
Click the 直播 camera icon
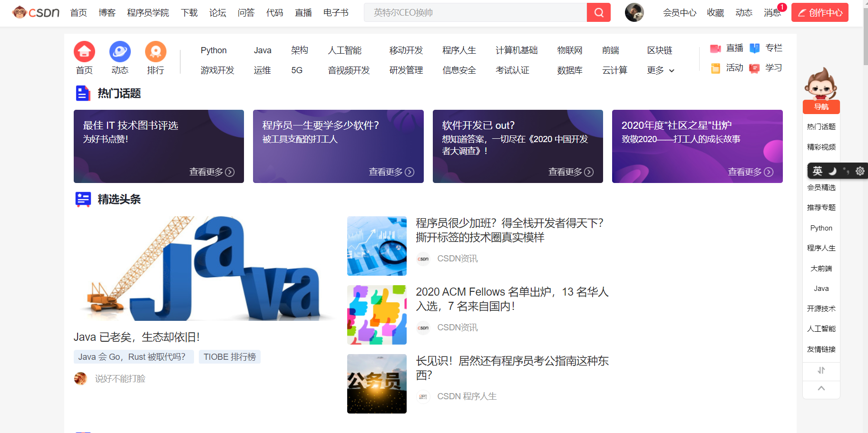pyautogui.click(x=715, y=48)
